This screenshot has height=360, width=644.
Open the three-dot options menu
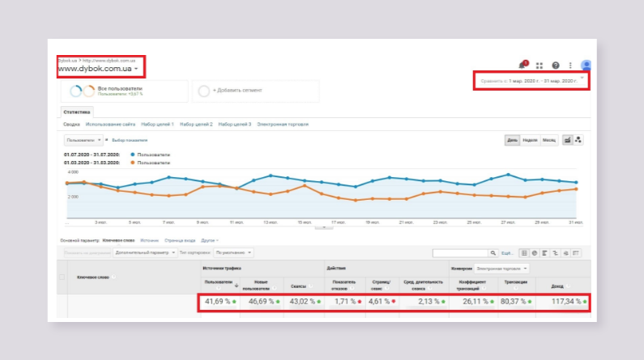[x=570, y=66]
